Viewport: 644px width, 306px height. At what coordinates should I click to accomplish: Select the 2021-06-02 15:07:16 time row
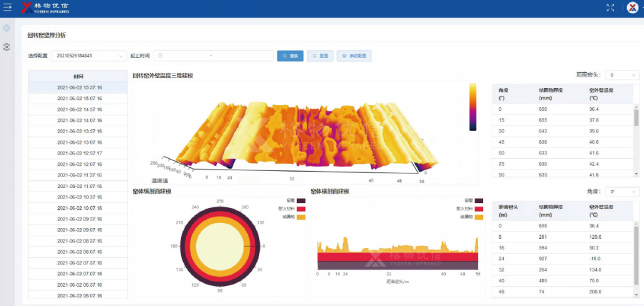pyautogui.click(x=79, y=99)
